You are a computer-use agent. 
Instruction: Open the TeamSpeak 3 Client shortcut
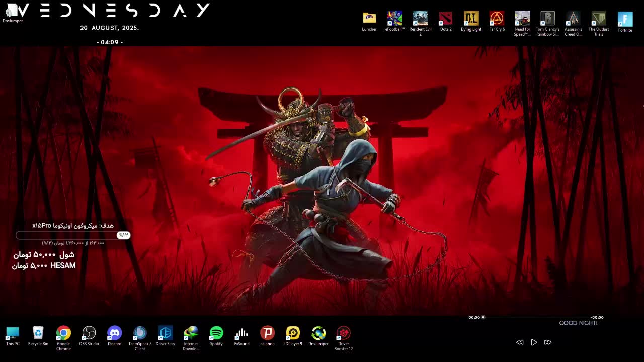click(x=140, y=338)
